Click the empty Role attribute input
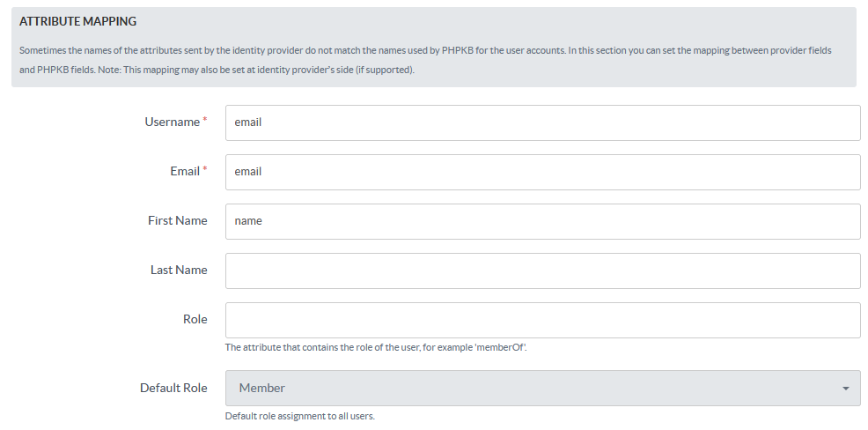 [x=542, y=320]
